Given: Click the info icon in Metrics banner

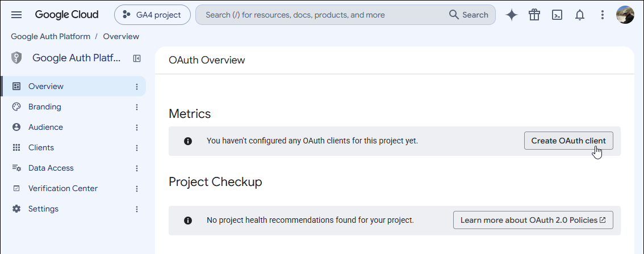Looking at the screenshot, I should (188, 141).
